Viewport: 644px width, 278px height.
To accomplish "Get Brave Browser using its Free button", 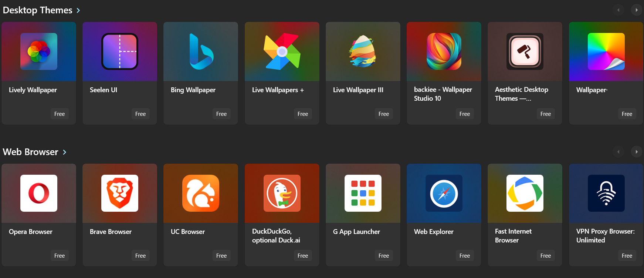I will tap(140, 256).
